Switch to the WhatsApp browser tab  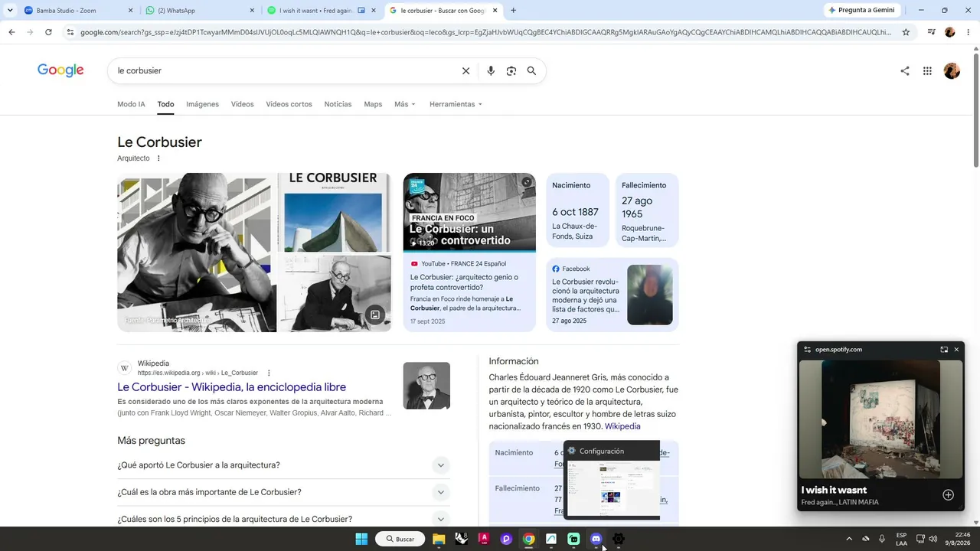pyautogui.click(x=199, y=11)
